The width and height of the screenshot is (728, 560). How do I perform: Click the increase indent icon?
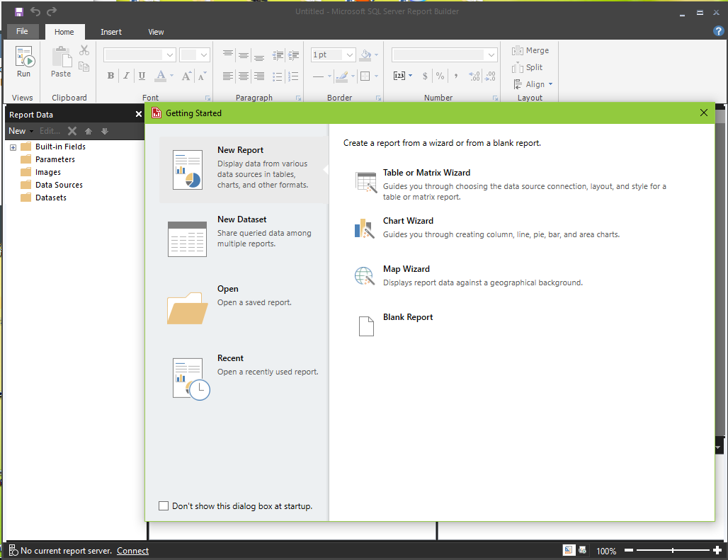point(293,55)
